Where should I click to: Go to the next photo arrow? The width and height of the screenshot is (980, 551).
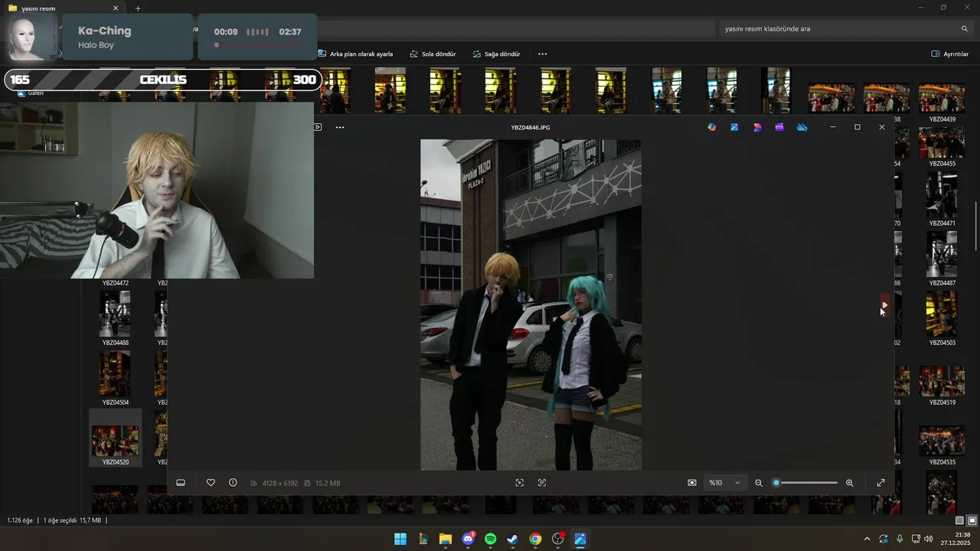point(885,305)
